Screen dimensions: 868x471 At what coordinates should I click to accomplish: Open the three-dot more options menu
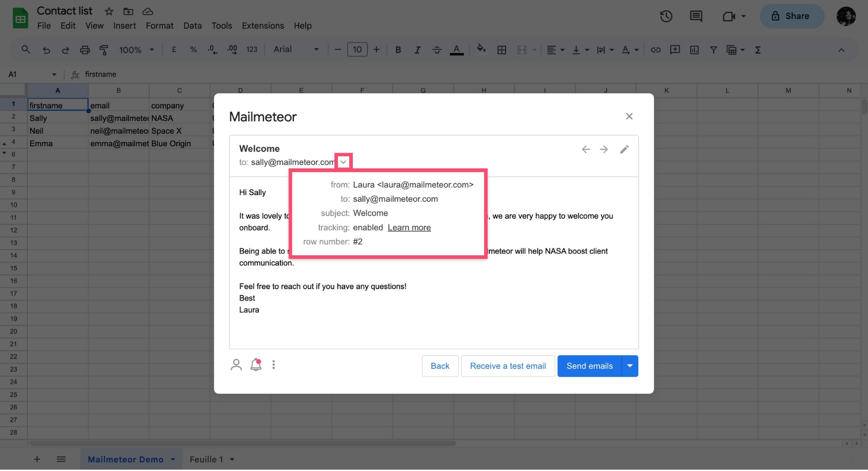(x=274, y=365)
